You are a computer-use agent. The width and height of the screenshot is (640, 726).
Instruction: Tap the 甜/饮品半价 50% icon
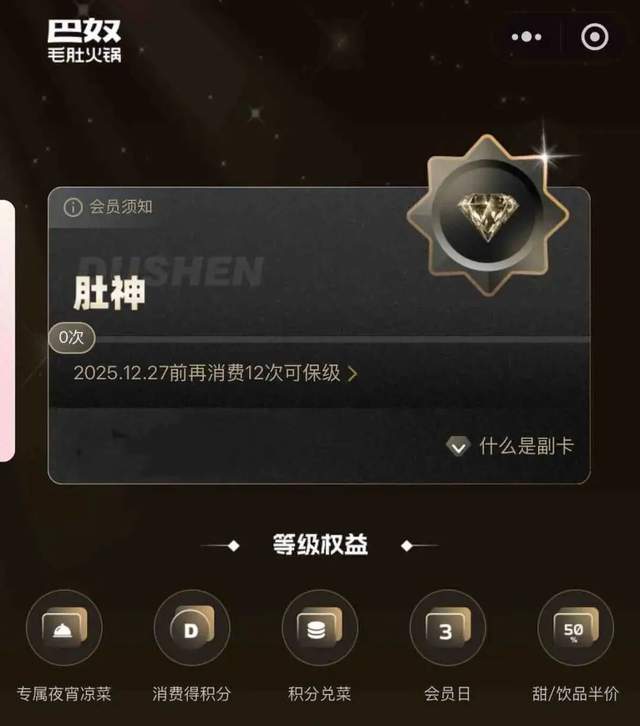pos(575,627)
